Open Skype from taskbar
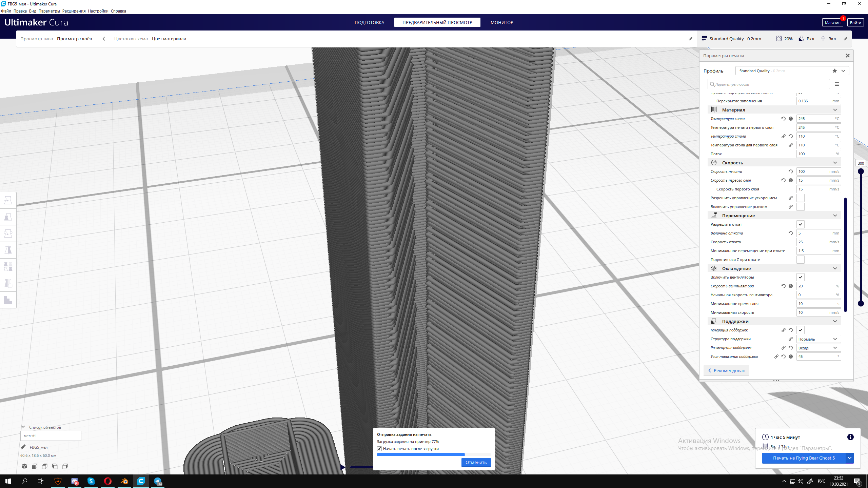The width and height of the screenshot is (868, 488). click(x=91, y=481)
